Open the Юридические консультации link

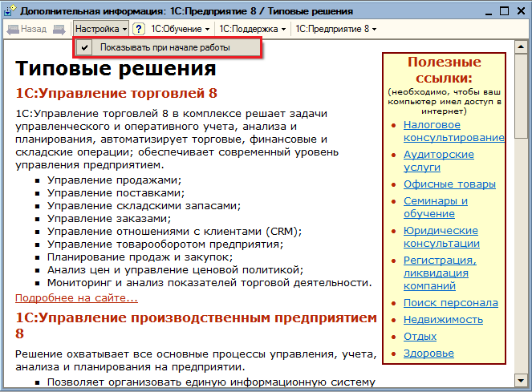click(x=441, y=236)
